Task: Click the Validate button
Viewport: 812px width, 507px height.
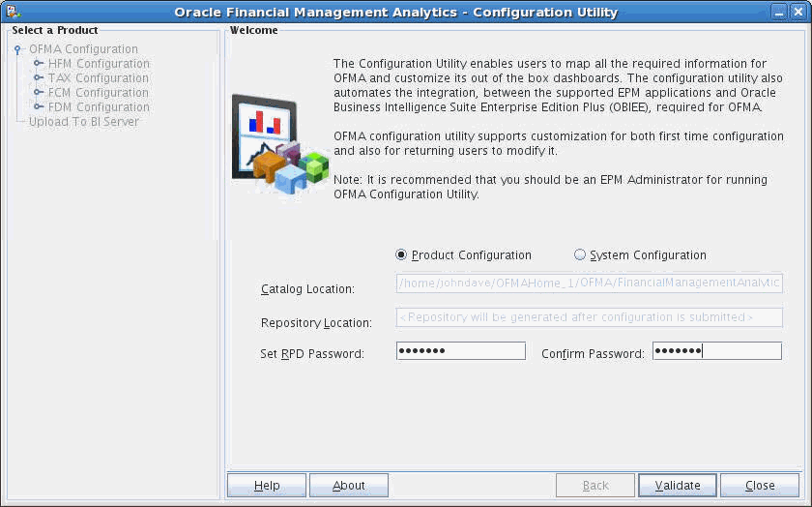Action: (x=678, y=485)
